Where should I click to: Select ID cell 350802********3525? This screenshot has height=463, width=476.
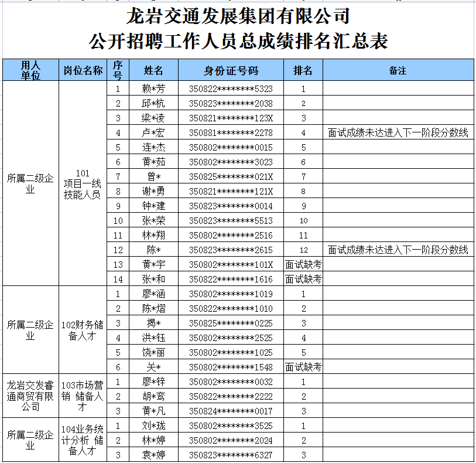point(231,425)
